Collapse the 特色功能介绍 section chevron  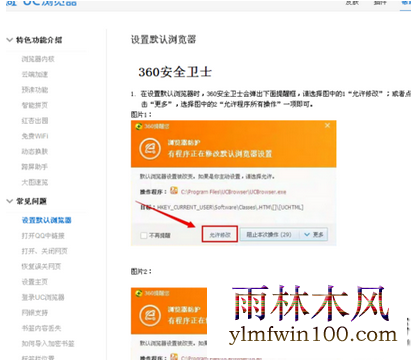[10, 40]
